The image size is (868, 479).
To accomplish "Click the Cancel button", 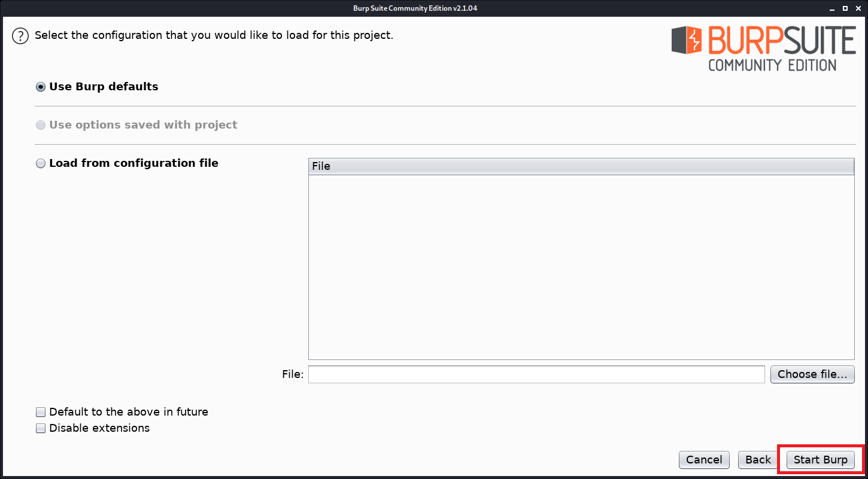I will point(704,460).
